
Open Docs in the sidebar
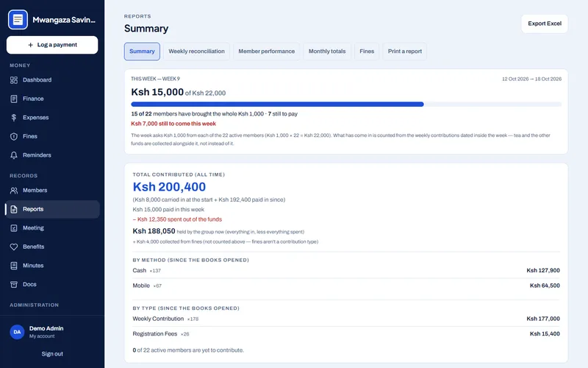(x=52, y=284)
